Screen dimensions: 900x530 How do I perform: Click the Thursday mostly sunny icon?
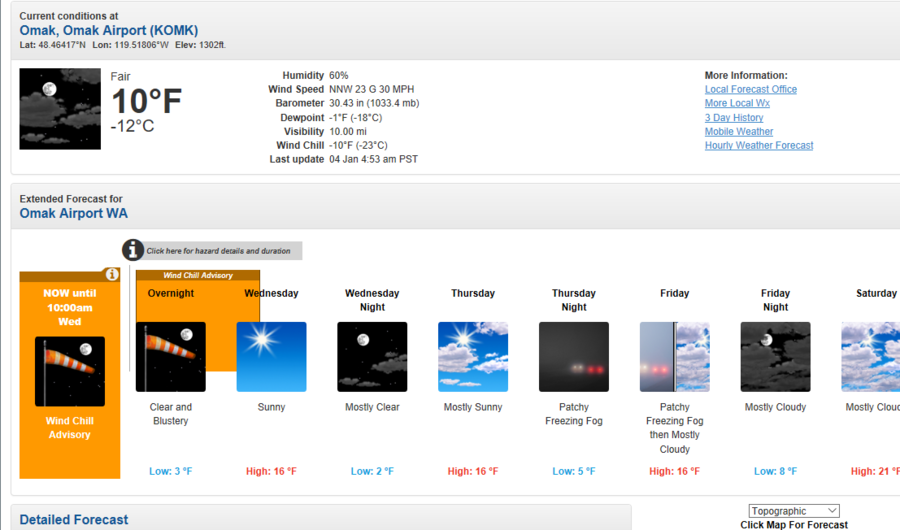tap(473, 356)
